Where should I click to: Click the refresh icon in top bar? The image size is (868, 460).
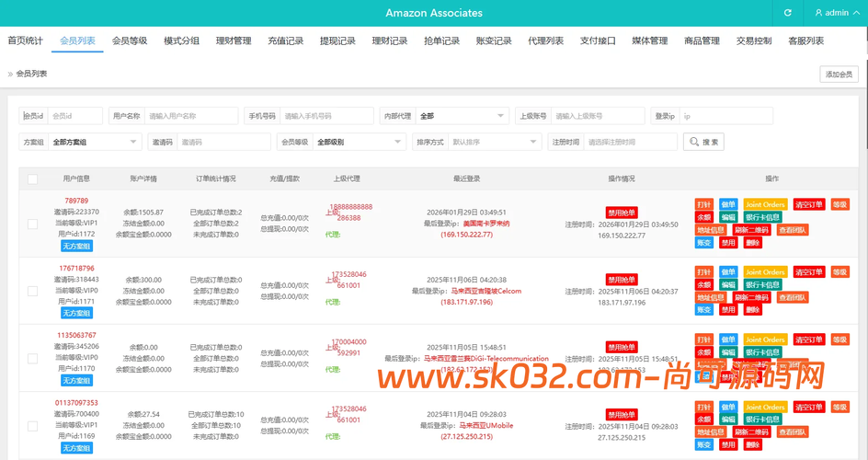pyautogui.click(x=787, y=13)
